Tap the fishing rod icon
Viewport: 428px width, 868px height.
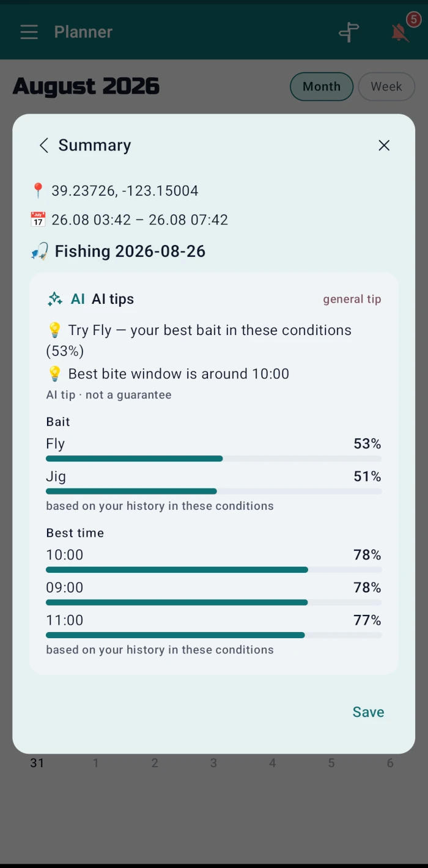point(39,251)
